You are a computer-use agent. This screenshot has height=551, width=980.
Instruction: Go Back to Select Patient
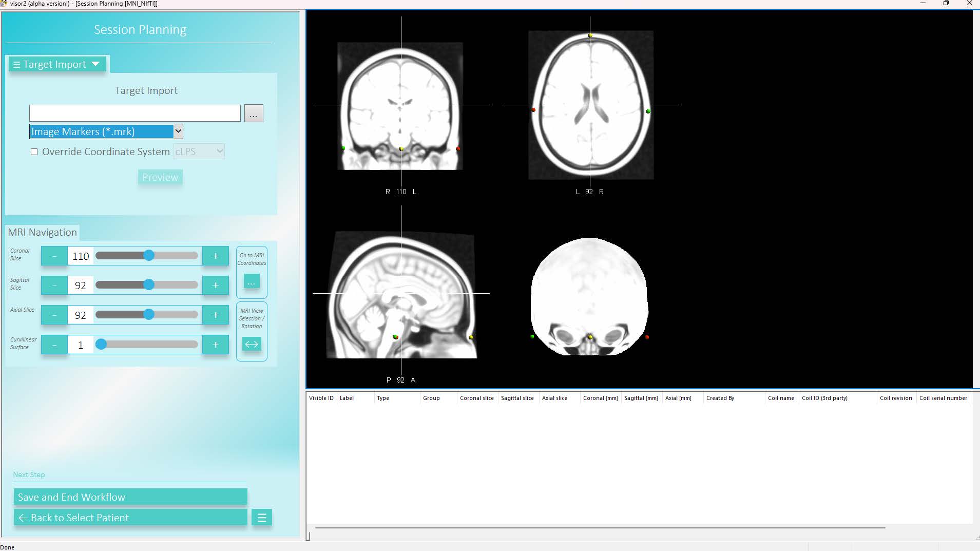(x=130, y=518)
